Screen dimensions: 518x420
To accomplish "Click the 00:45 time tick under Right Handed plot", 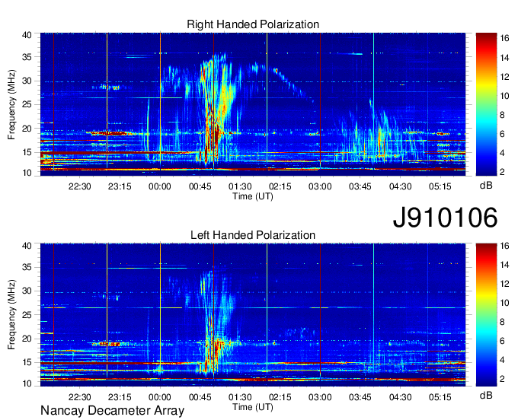I will (x=200, y=186).
